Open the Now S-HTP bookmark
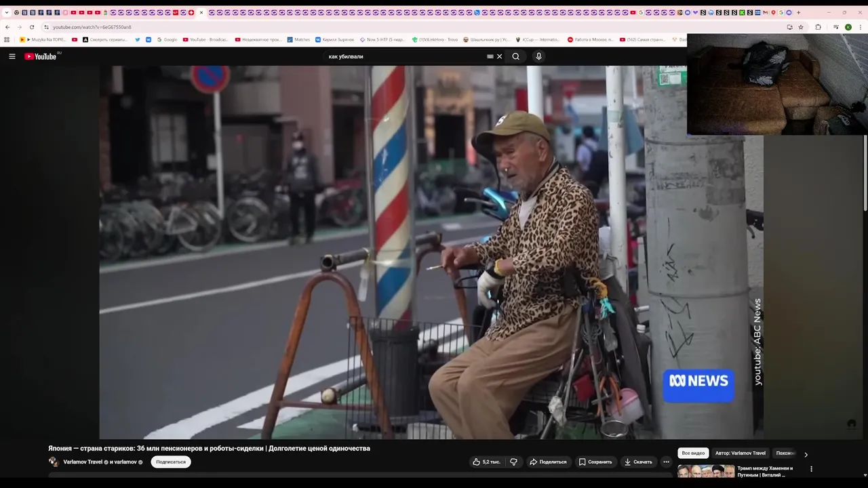868x488 pixels. (383, 39)
